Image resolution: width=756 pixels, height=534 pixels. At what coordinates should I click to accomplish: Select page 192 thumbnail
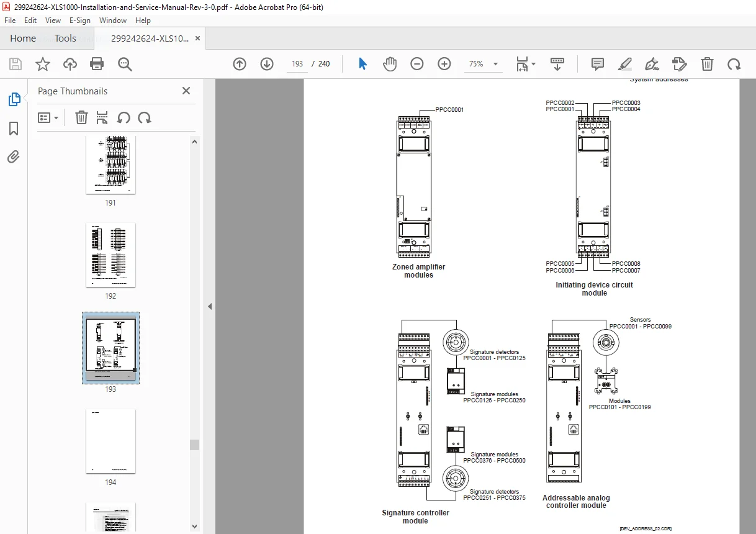(x=110, y=255)
